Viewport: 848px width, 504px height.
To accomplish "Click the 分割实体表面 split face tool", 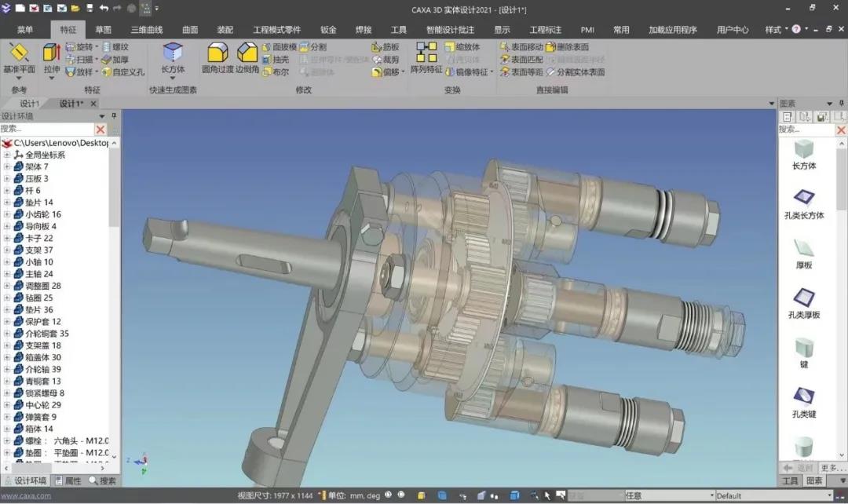I will point(576,71).
